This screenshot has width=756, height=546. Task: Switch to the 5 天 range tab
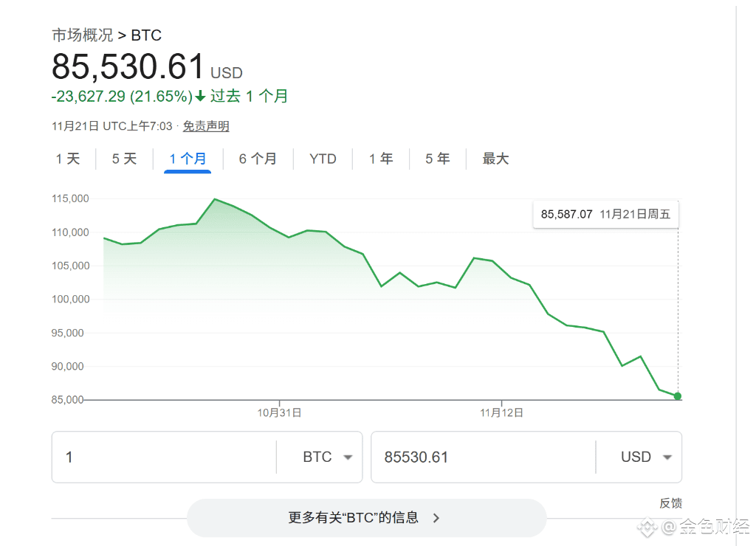pyautogui.click(x=125, y=159)
